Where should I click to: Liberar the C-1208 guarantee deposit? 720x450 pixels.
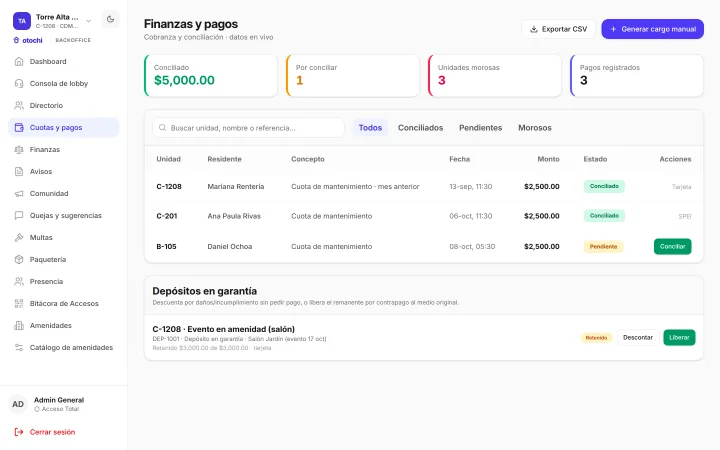(x=679, y=338)
